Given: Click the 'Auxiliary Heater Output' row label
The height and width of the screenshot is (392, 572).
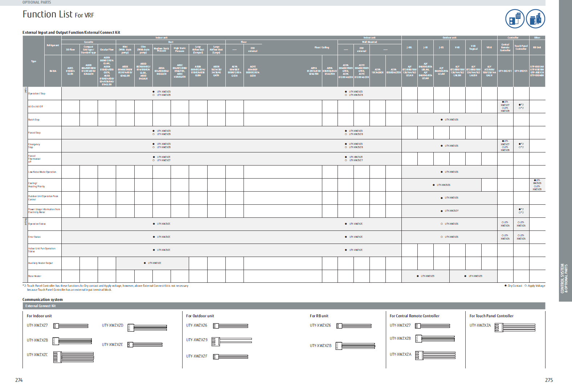Looking at the screenshot, I should click(x=40, y=263).
